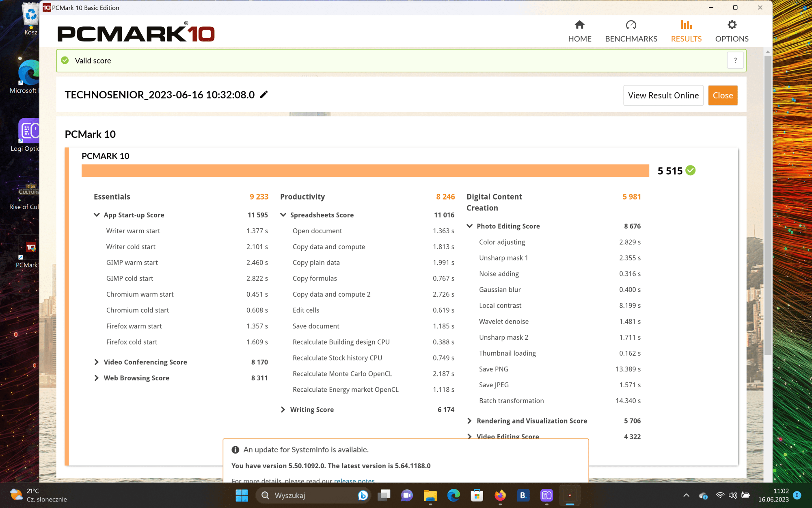Open File Explorer from taskbar
The height and width of the screenshot is (508, 812).
[x=430, y=495]
